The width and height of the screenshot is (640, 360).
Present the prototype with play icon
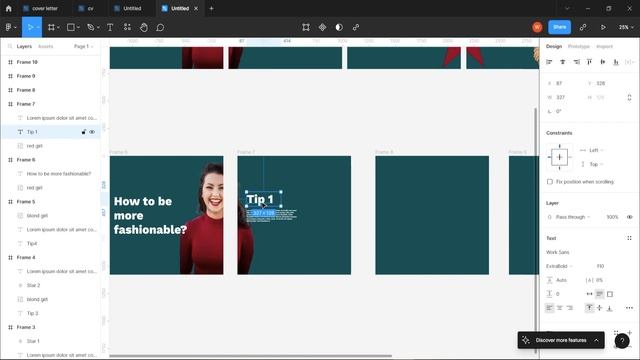coord(603,27)
